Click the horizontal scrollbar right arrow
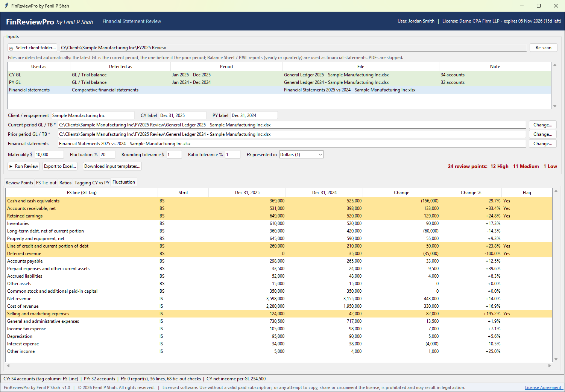This screenshot has width=565, height=392. click(549, 366)
